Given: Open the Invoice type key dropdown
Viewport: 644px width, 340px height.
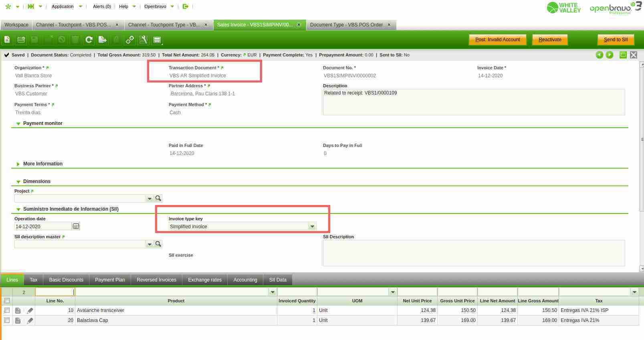Looking at the screenshot, I should coord(312,227).
